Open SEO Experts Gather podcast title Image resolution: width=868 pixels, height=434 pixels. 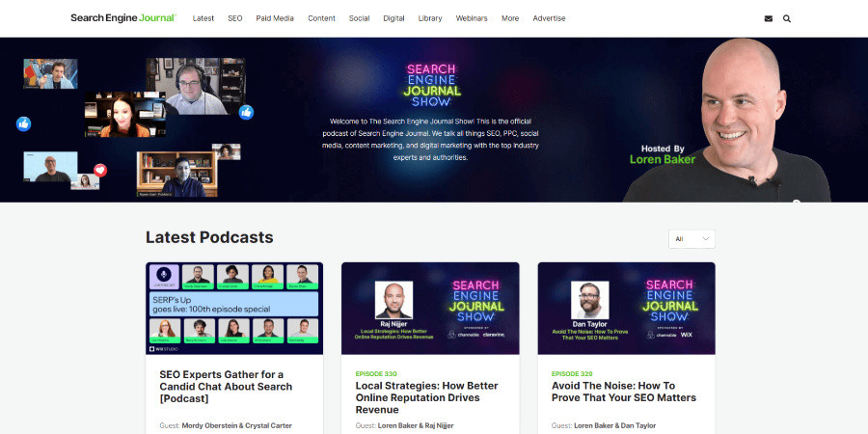[226, 387]
